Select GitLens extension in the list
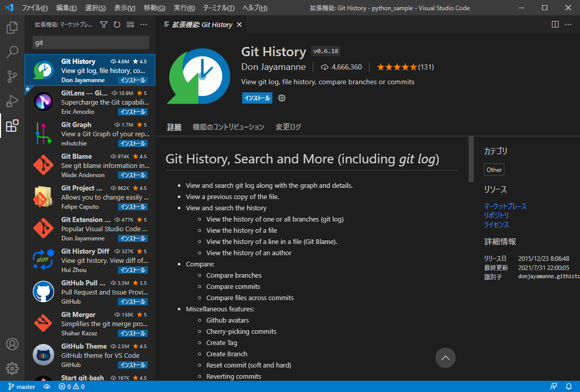Screen dimensions: 580x392 90,102
